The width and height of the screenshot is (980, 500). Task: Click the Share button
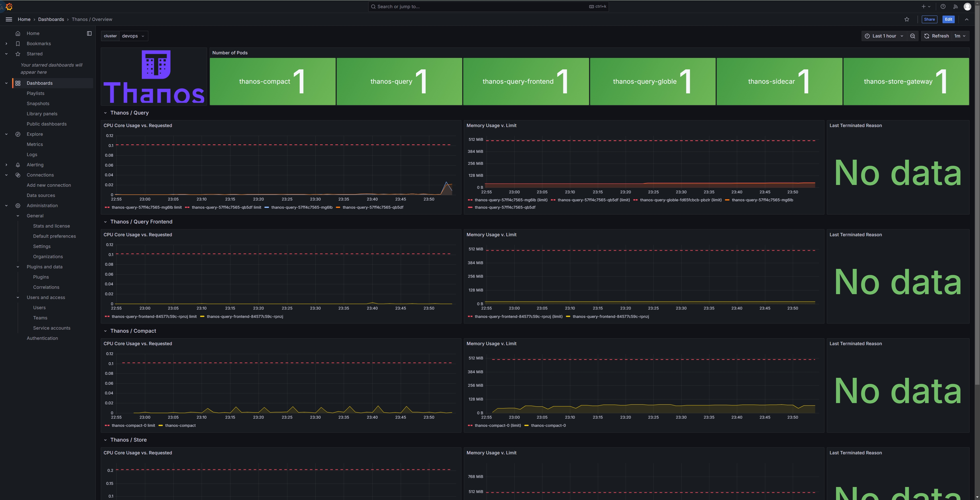pos(929,19)
